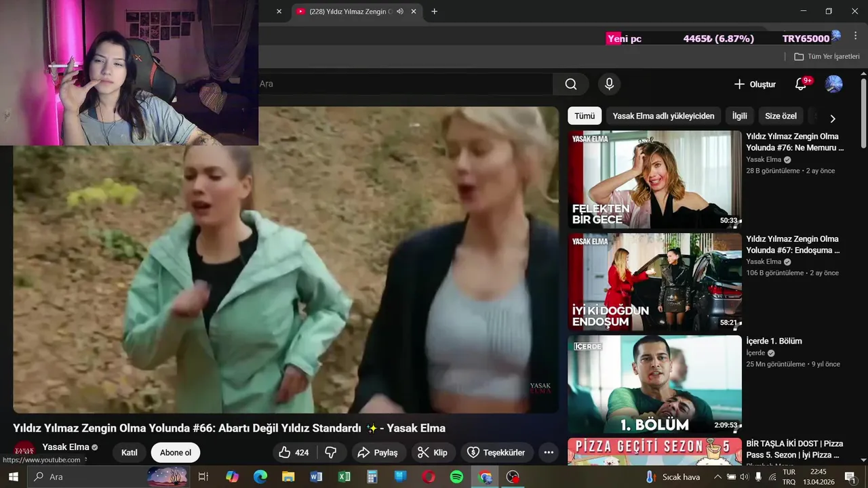The height and width of the screenshot is (488, 868).
Task: Switch to the Yıldız Yılmaz Zengin browser tab
Action: pyautogui.click(x=351, y=12)
